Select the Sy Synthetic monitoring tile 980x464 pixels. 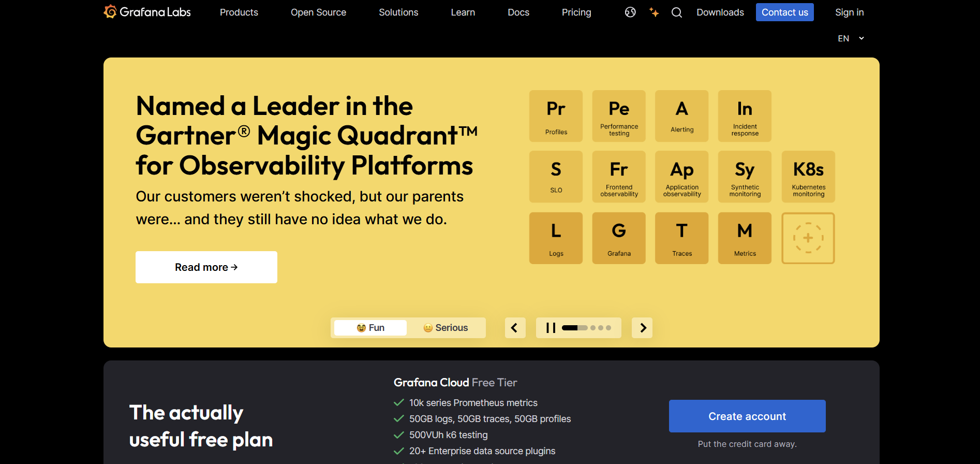coord(745,177)
